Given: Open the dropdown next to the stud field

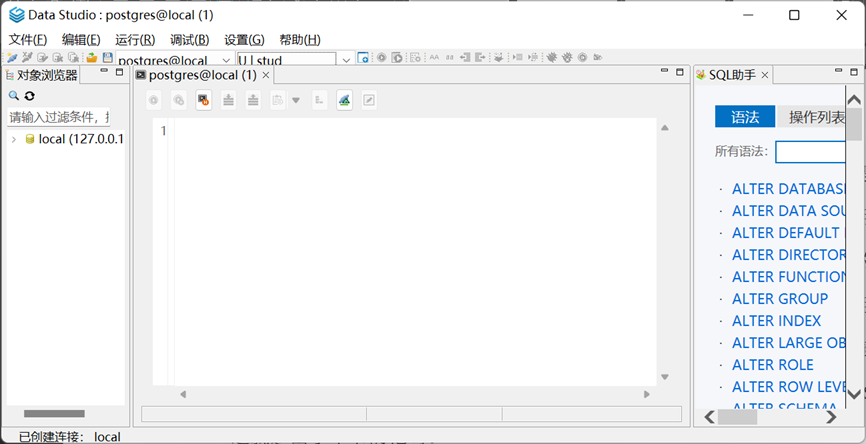Looking at the screenshot, I should tap(346, 60).
